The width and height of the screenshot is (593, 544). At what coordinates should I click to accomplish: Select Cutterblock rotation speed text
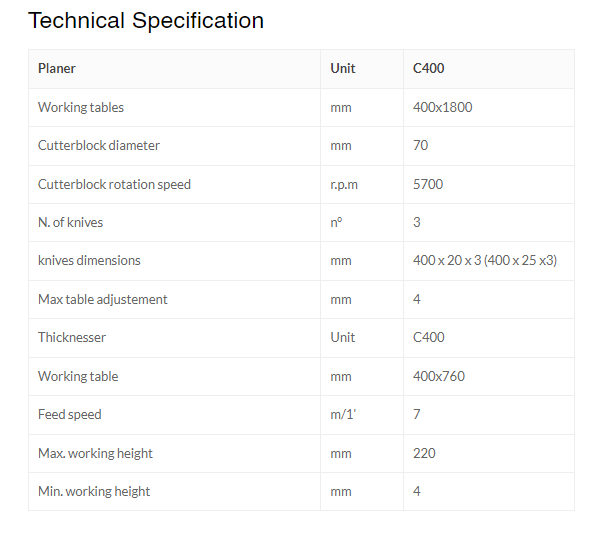(x=114, y=185)
